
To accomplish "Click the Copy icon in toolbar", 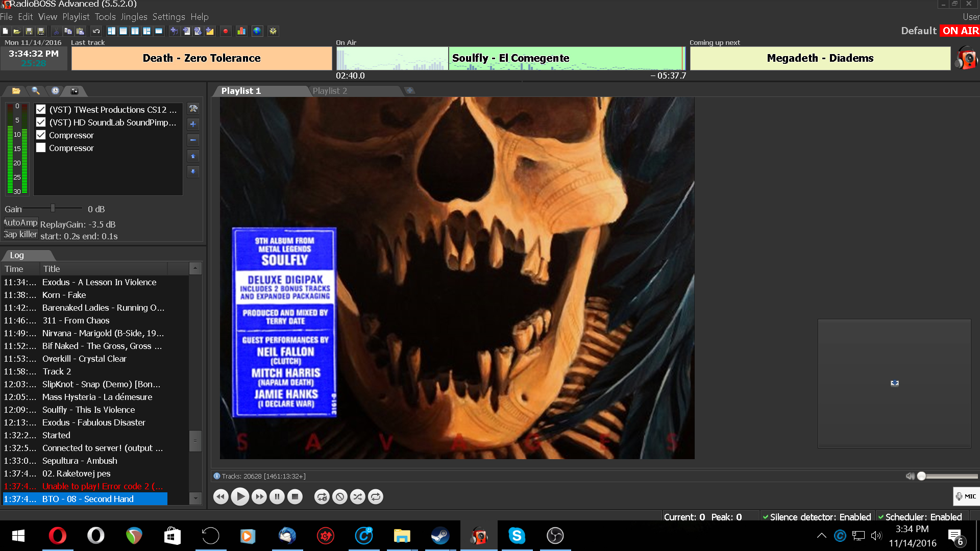I will tap(68, 31).
